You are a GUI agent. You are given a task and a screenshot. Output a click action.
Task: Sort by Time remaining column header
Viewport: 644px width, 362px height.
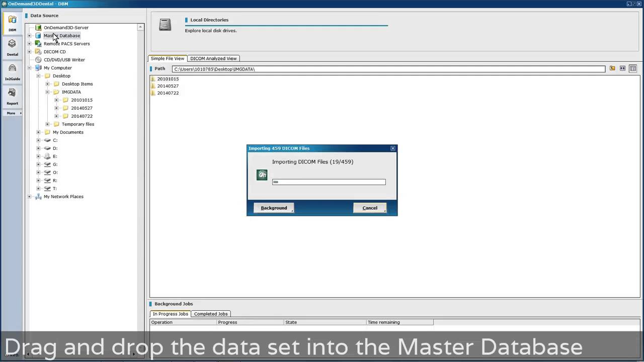click(400, 322)
